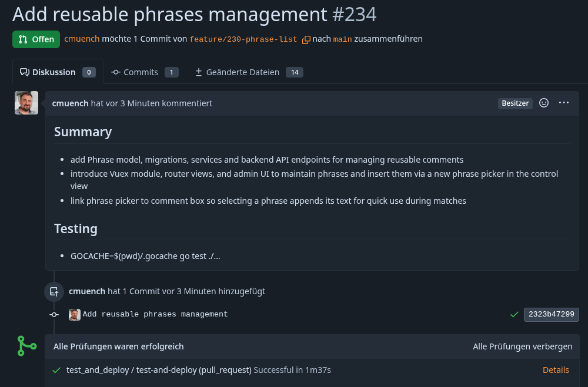588x387 pixels.
Task: Open commit 2323b47299 hash link
Action: pos(551,314)
